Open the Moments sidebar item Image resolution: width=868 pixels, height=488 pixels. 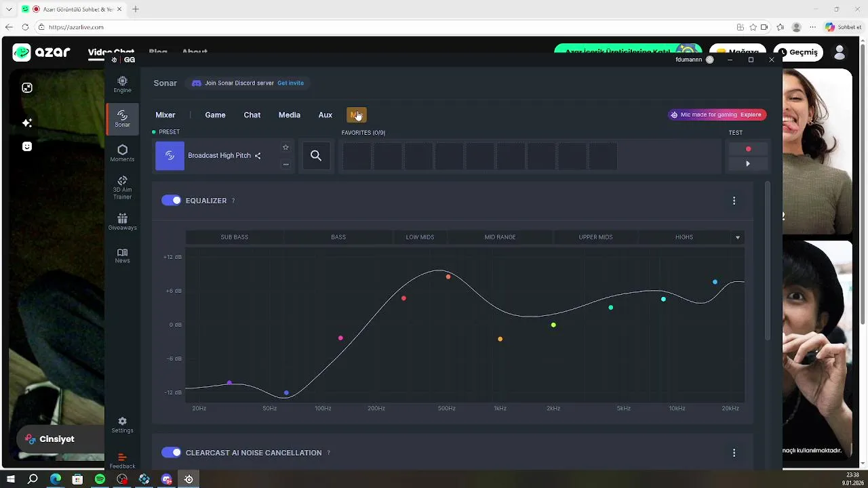click(x=122, y=153)
